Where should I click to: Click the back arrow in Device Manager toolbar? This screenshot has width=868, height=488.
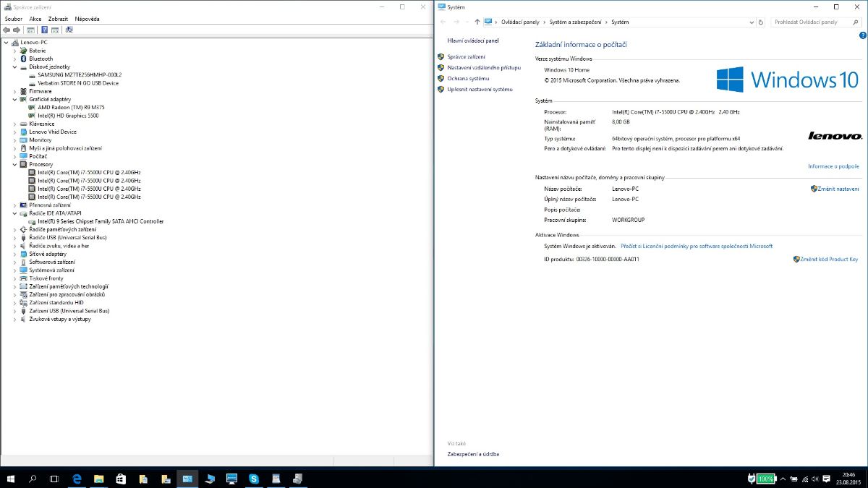[x=7, y=30]
